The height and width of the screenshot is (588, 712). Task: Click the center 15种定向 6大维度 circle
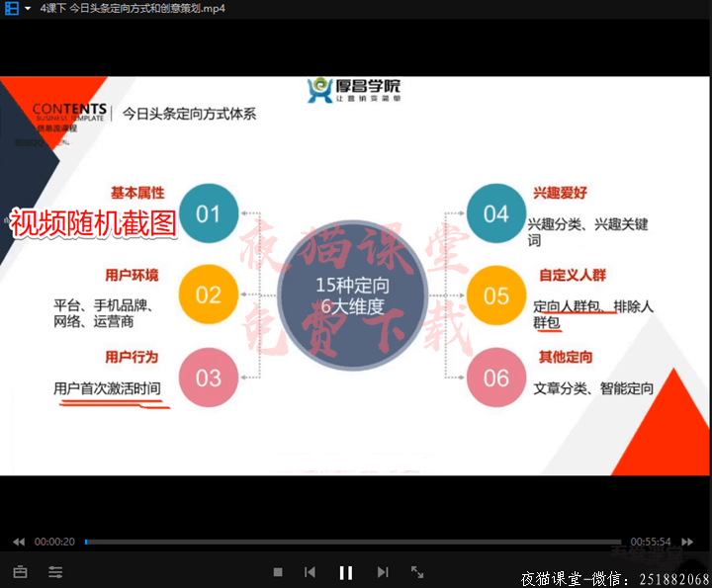point(353,295)
